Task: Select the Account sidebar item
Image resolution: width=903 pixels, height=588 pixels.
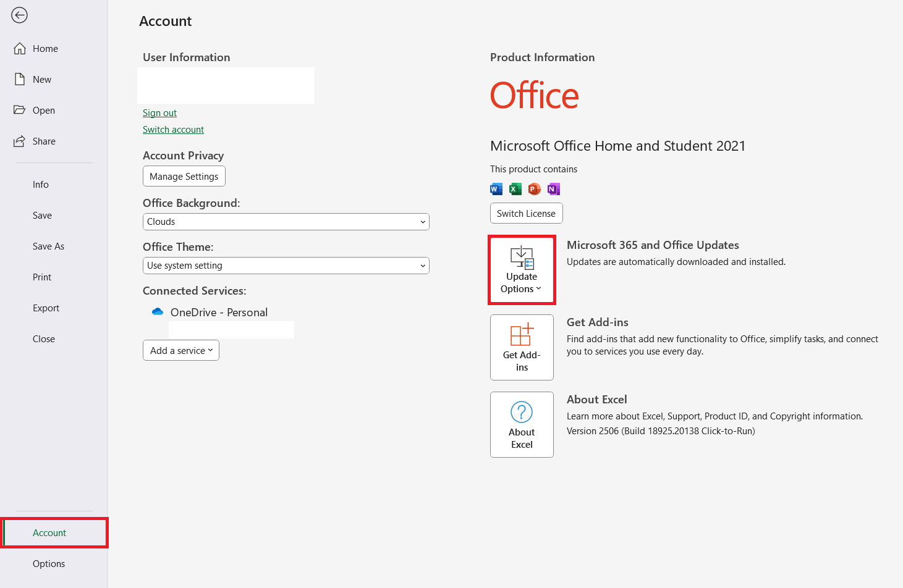Action: click(x=54, y=532)
